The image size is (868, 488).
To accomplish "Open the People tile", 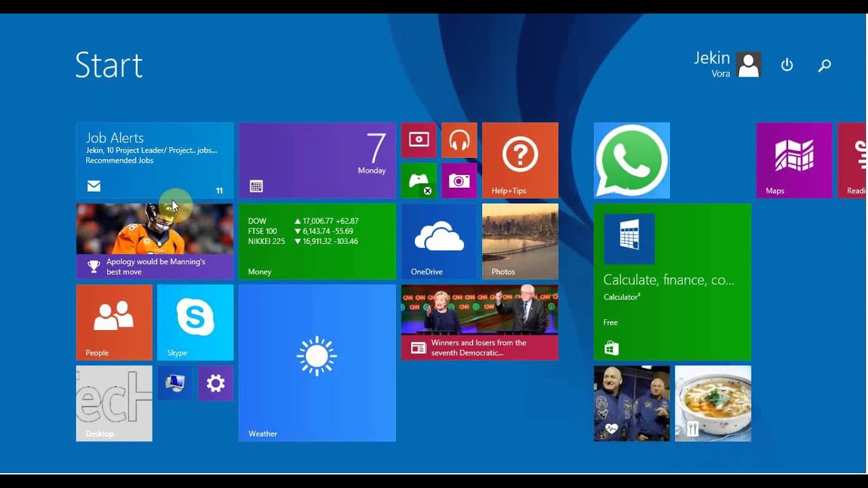I will point(114,323).
